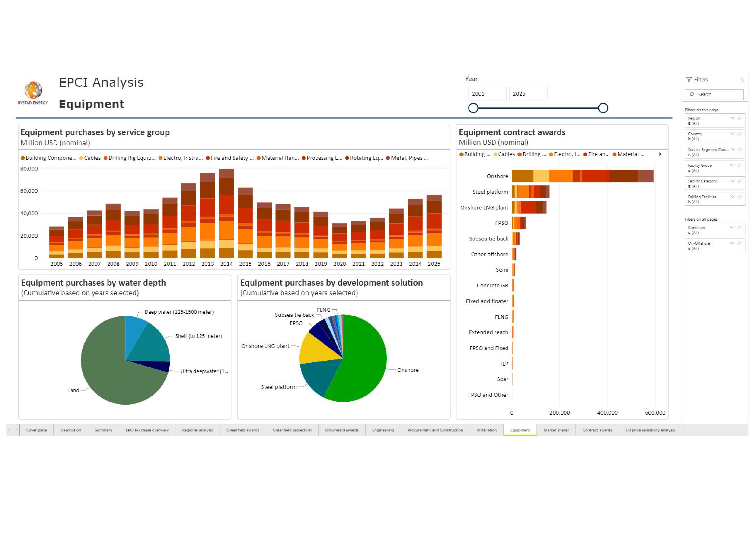Open the Regional analysis tab
756x551 pixels.
click(197, 430)
